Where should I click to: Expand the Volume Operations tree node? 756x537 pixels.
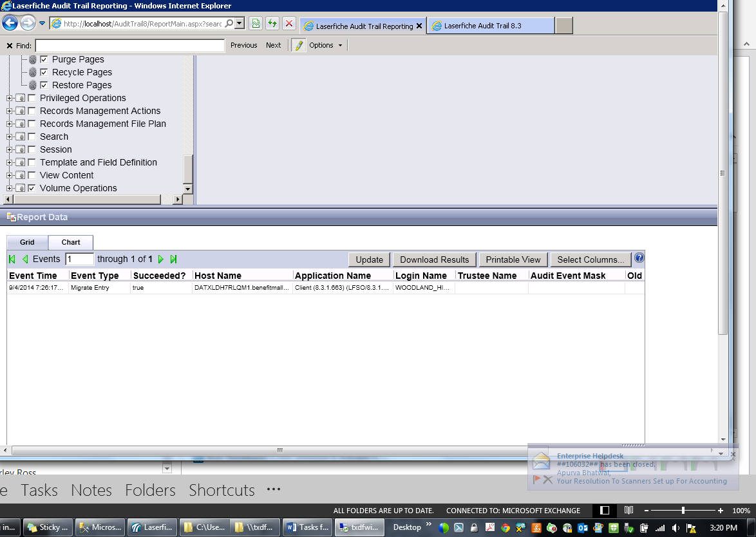(9, 189)
